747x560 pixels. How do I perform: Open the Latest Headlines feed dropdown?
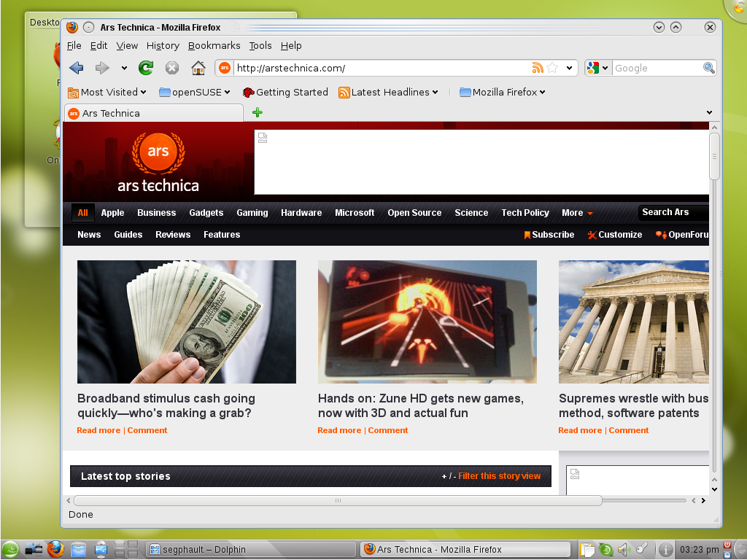(388, 93)
